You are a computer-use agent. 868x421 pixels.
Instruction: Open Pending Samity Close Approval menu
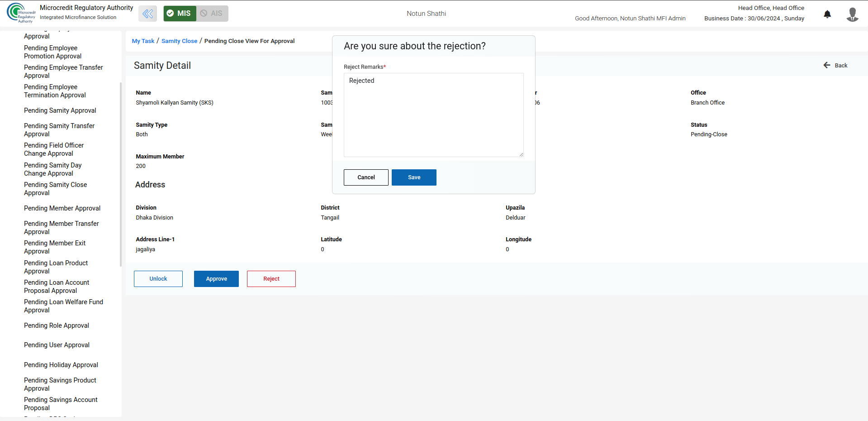(55, 189)
